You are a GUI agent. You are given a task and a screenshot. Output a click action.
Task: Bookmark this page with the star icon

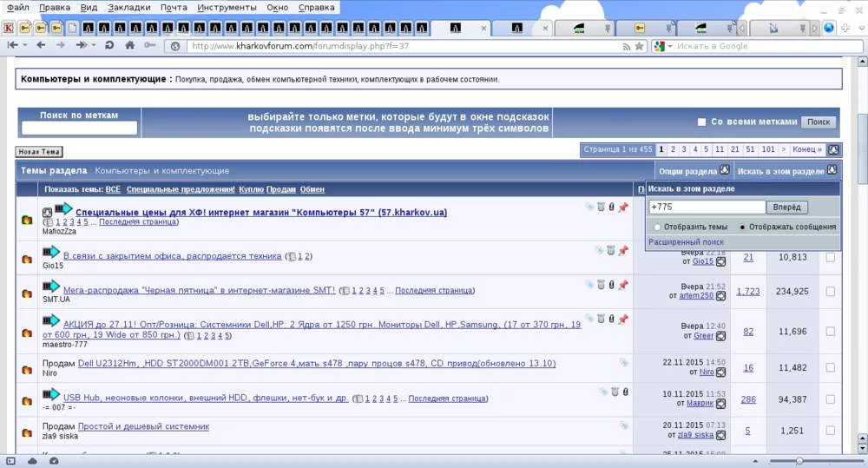(x=639, y=46)
